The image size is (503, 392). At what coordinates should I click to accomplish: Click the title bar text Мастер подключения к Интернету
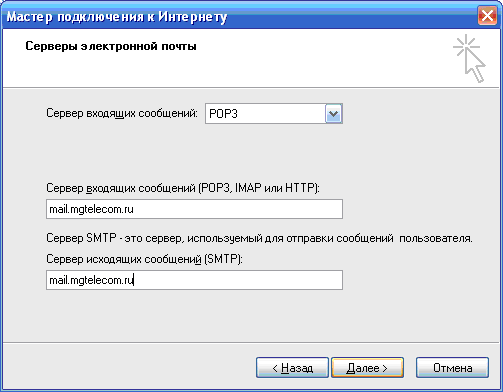coord(117,17)
